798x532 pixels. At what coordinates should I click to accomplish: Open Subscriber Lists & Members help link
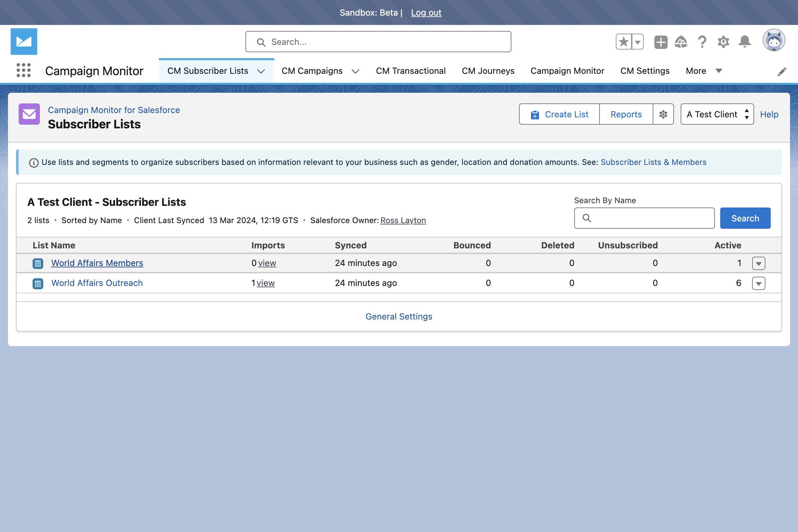[653, 162]
